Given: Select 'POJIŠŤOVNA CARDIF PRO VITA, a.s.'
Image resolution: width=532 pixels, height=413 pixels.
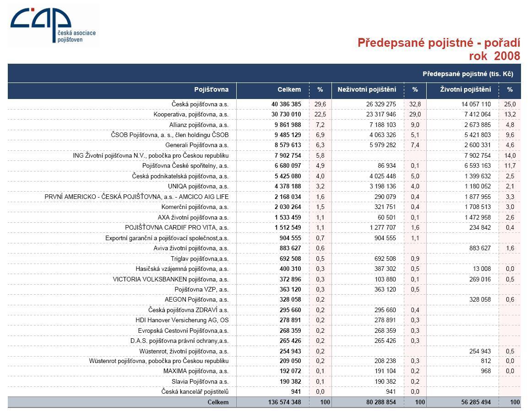Looking at the screenshot, I should [177, 227].
